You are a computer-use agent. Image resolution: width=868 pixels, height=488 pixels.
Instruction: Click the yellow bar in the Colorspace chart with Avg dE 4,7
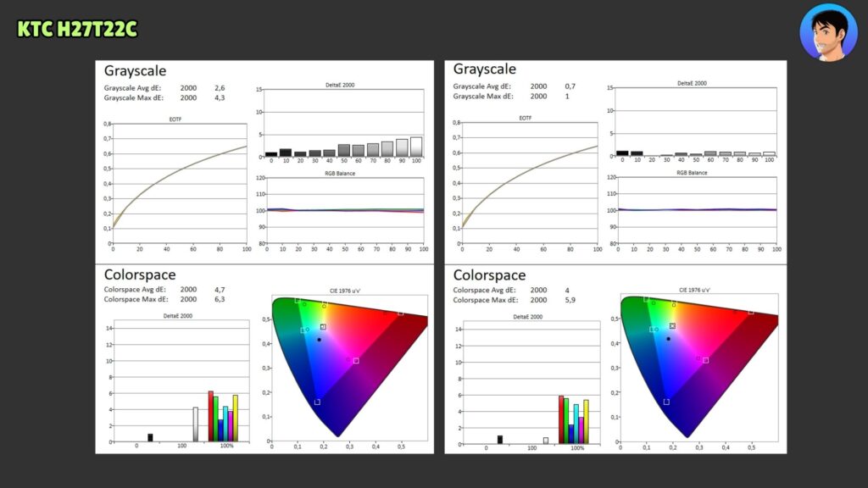click(236, 419)
